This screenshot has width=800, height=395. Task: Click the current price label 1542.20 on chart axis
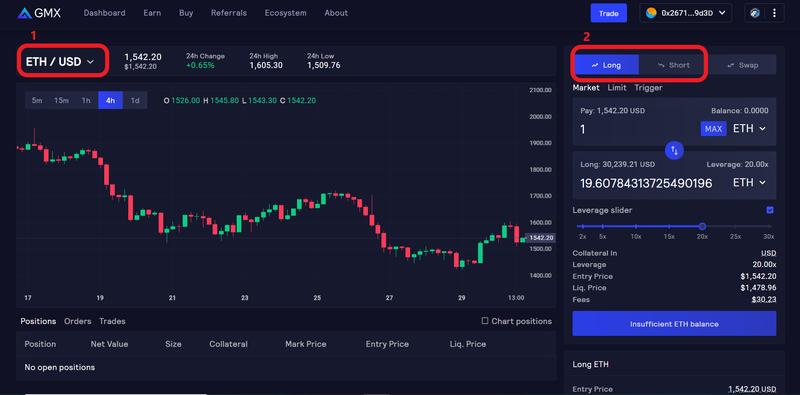pos(541,238)
